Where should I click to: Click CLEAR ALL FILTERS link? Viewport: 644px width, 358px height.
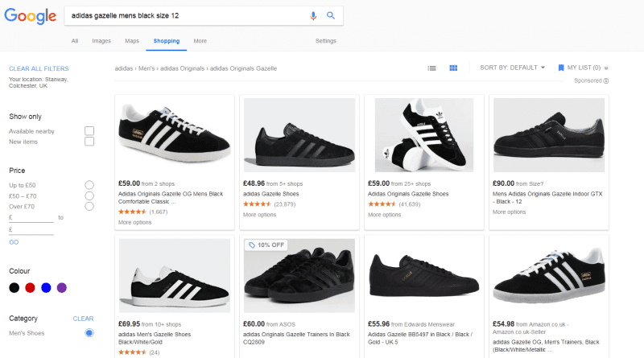tap(39, 68)
